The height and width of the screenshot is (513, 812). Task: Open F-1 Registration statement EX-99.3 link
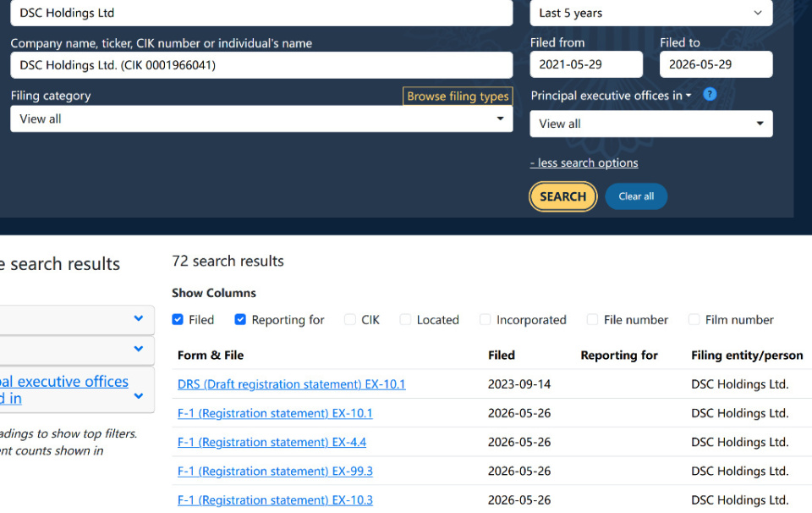pos(275,471)
